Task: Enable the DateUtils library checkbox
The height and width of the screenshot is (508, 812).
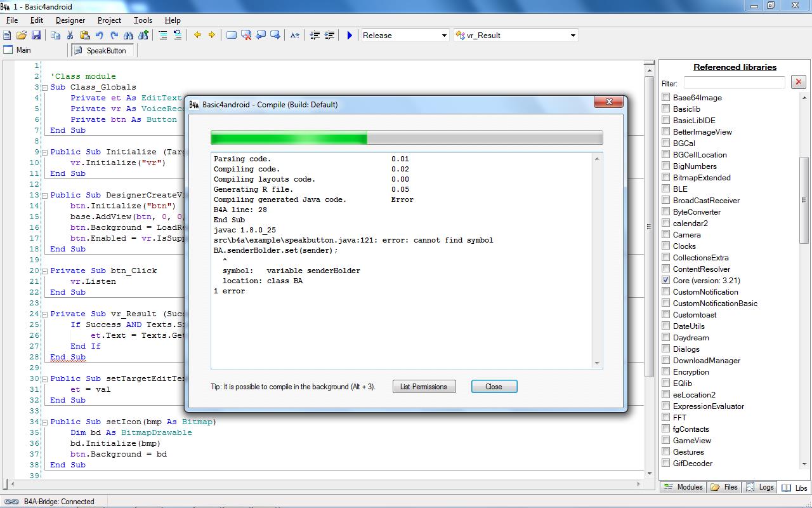Action: tap(665, 326)
